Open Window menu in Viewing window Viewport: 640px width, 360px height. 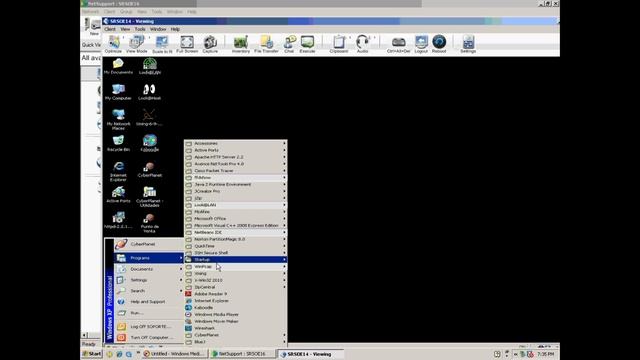[158, 29]
